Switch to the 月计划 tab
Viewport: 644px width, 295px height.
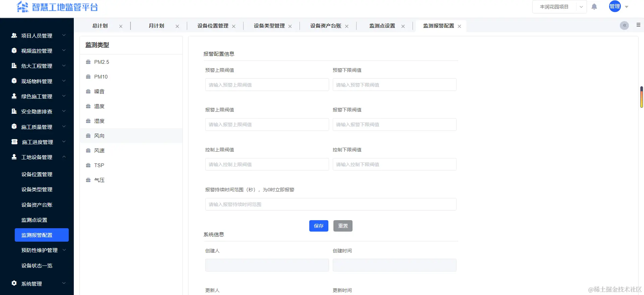point(156,26)
